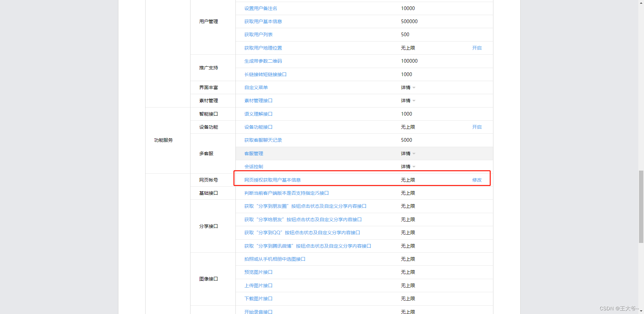Open 拍照或从手机相册中选图接口 link
The height and width of the screenshot is (314, 644).
[x=275, y=259]
